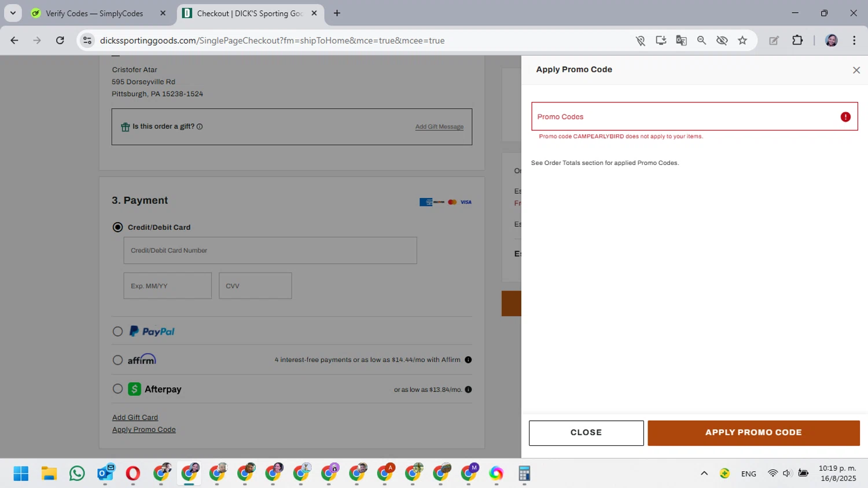
Task: Select Afterpay payment option
Action: click(x=117, y=389)
